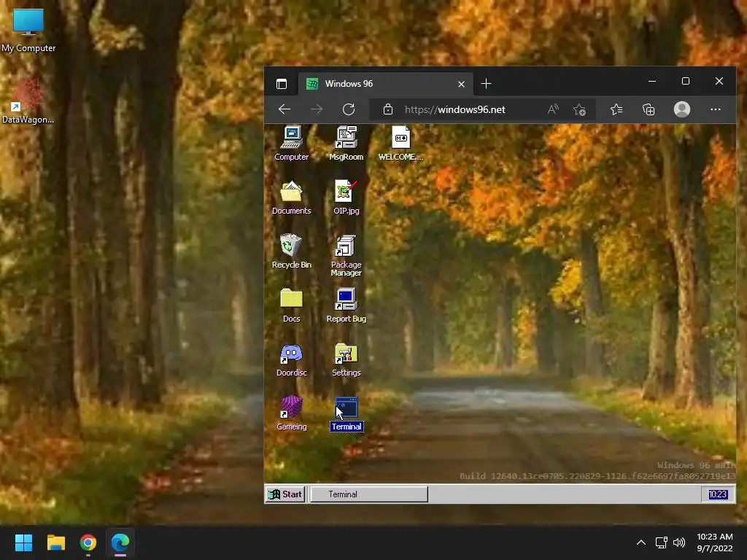This screenshot has height=560, width=747.
Task: Select the Terminal desktop icon
Action: [x=347, y=414]
